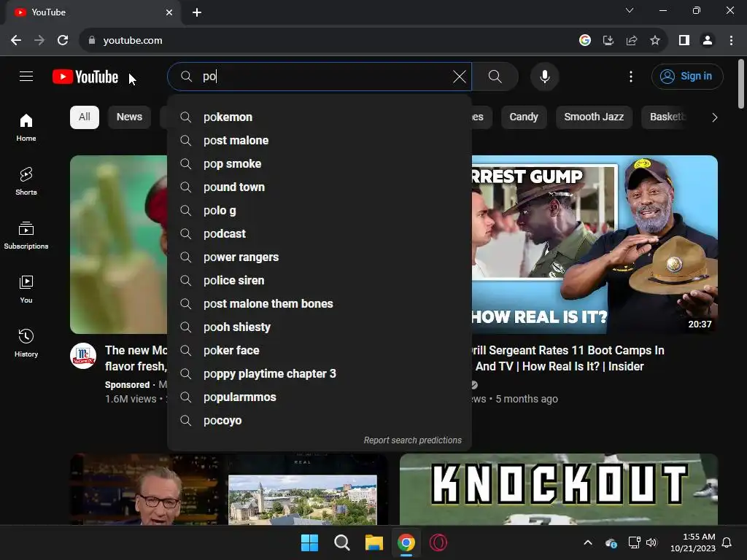Viewport: 747px width, 560px height.
Task: Open the volume control in the tray
Action: click(651, 542)
